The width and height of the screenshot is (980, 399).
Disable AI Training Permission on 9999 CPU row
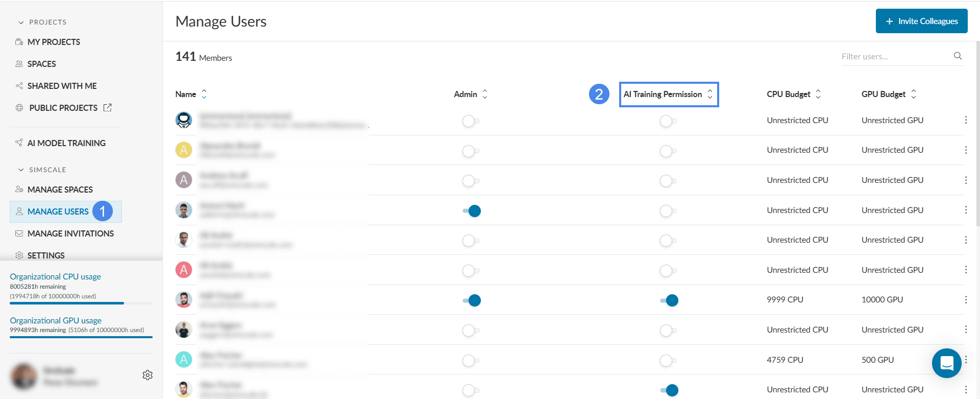(x=669, y=300)
